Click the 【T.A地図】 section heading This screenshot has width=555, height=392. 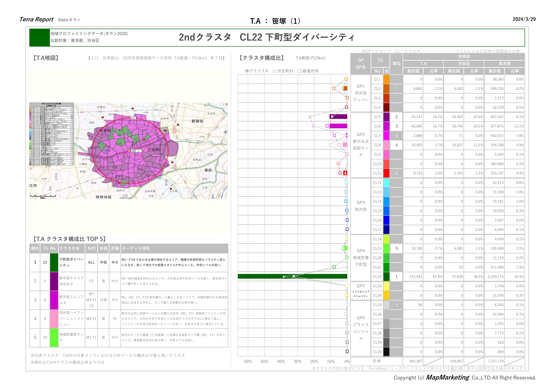(x=46, y=58)
